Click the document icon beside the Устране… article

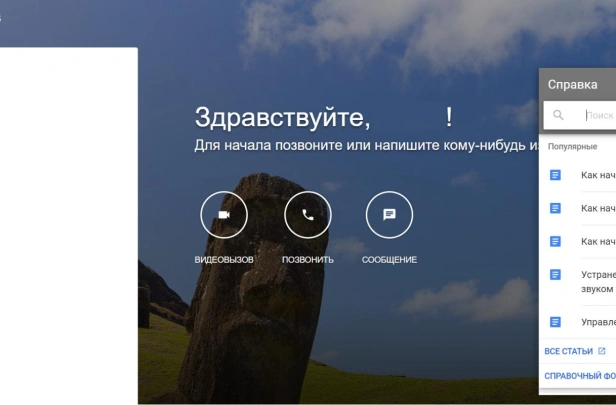(555, 275)
